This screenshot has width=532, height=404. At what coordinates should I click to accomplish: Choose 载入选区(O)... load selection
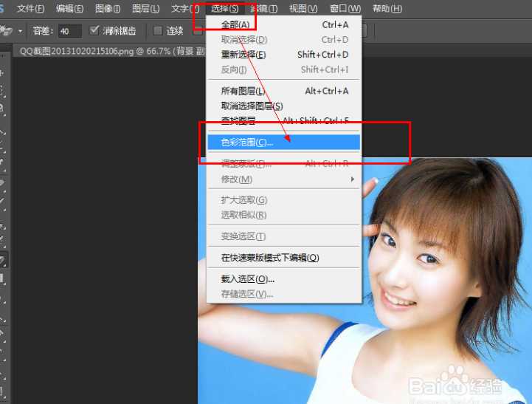[284, 279]
